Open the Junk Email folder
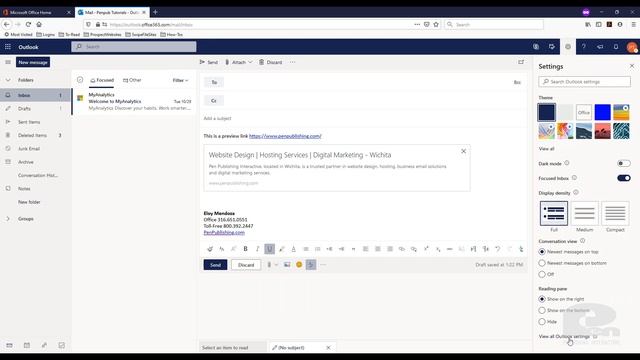Image resolution: width=640 pixels, height=360 pixels. 35,149
